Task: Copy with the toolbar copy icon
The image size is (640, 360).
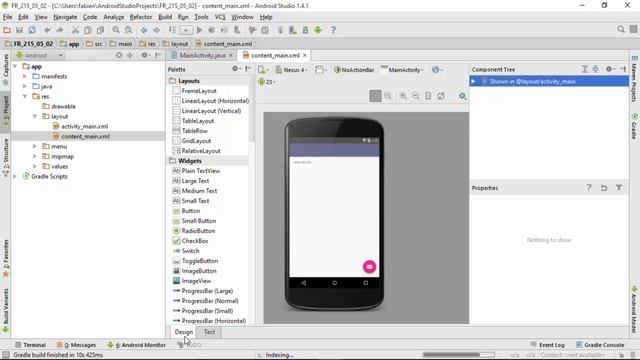Action: point(88,30)
